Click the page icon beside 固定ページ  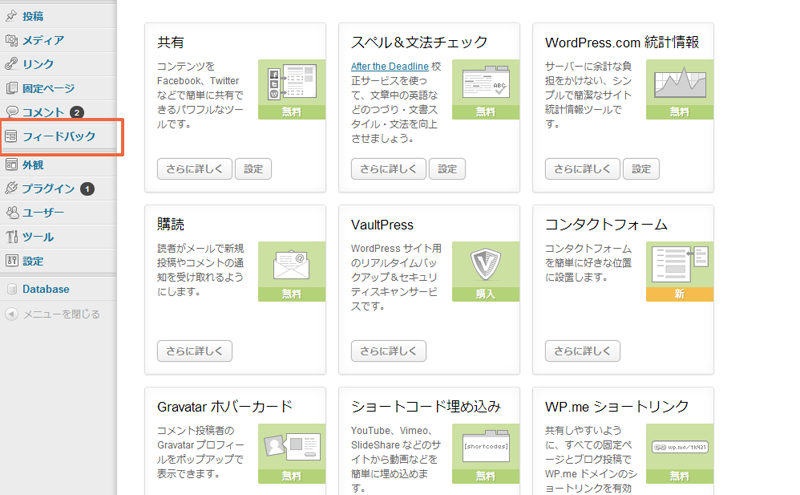[x=11, y=88]
